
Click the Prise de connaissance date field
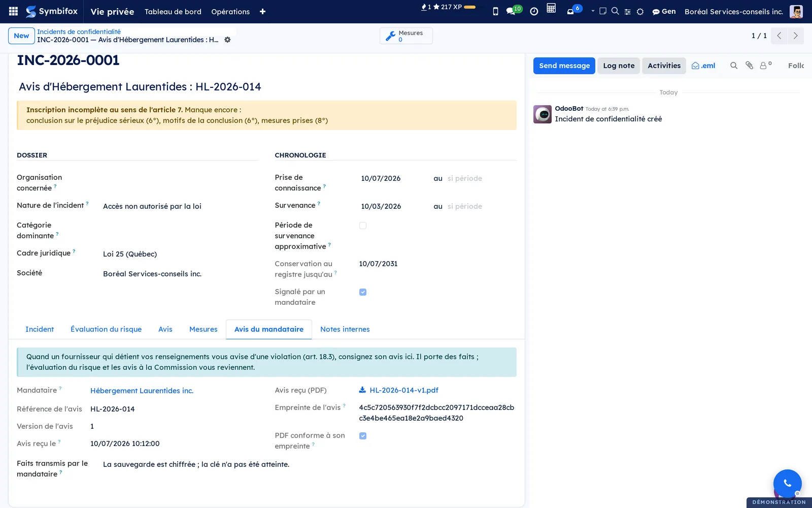point(381,178)
